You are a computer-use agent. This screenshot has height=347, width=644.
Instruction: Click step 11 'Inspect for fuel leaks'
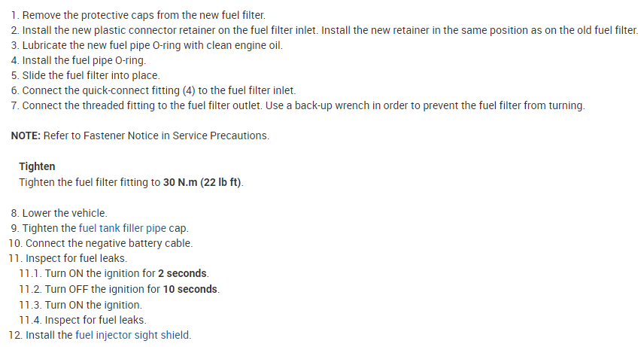pyautogui.click(x=76, y=258)
